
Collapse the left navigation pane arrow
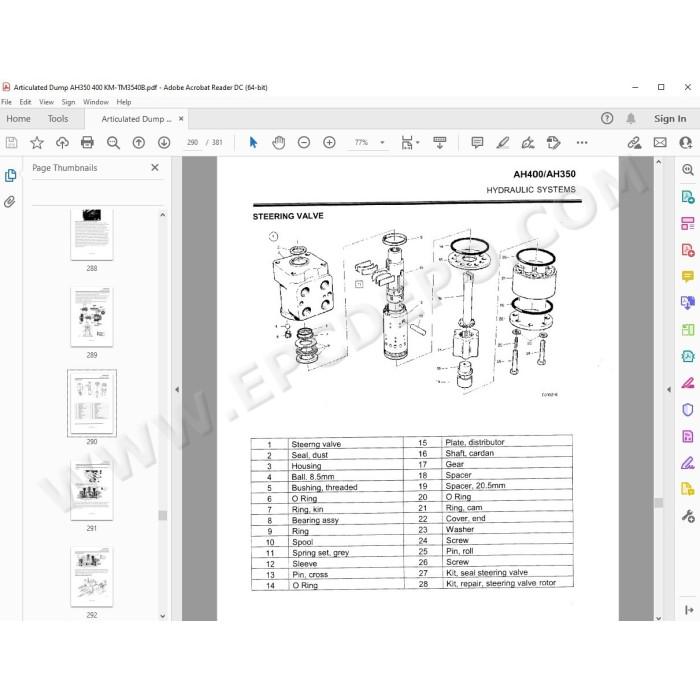pyautogui.click(x=177, y=390)
